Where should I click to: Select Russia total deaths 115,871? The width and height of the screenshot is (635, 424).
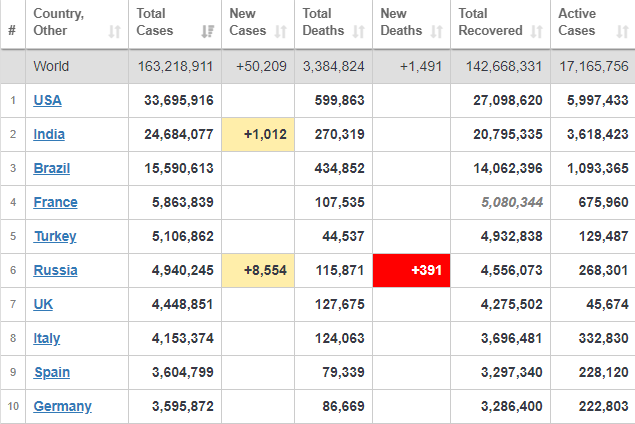339,270
